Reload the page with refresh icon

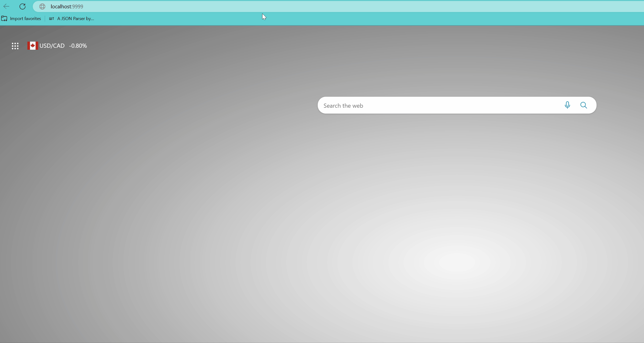[23, 7]
